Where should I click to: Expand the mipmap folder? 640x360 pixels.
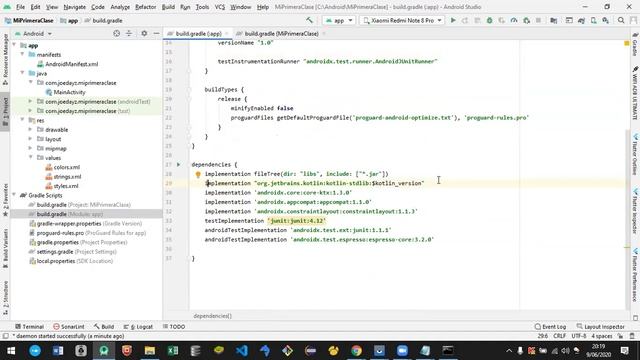point(30,149)
